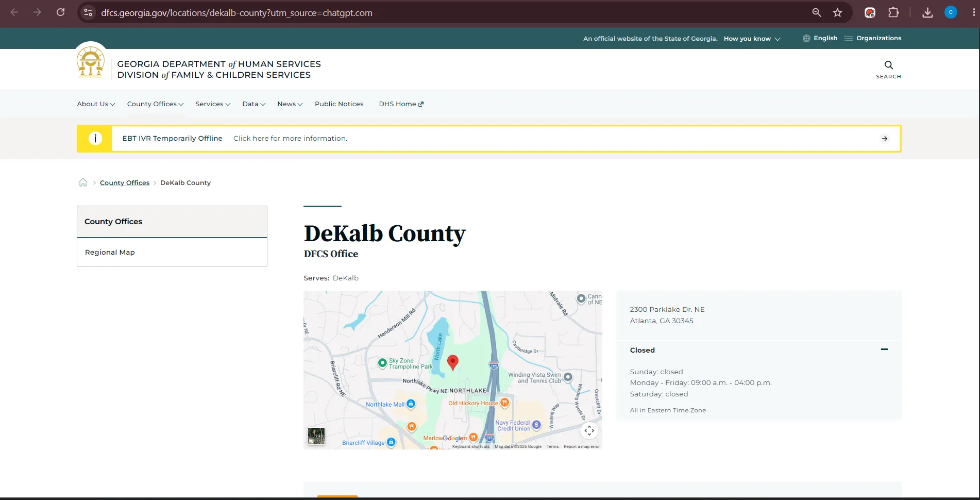The width and height of the screenshot is (980, 500).
Task: Click Report a map error link
Action: (x=582, y=446)
